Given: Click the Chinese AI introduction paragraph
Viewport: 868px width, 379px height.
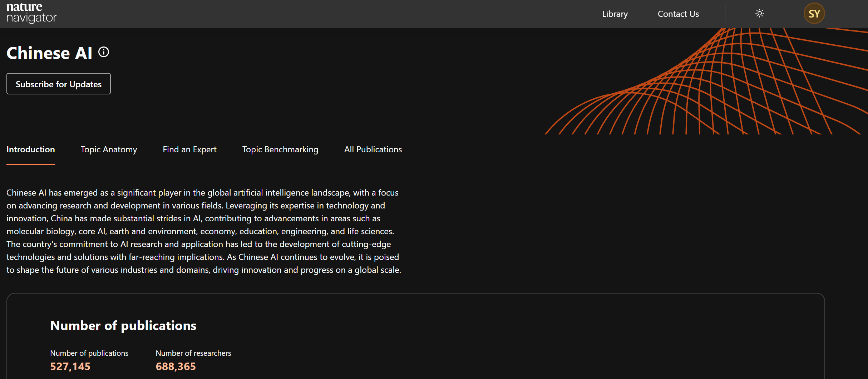Looking at the screenshot, I should point(204,231).
